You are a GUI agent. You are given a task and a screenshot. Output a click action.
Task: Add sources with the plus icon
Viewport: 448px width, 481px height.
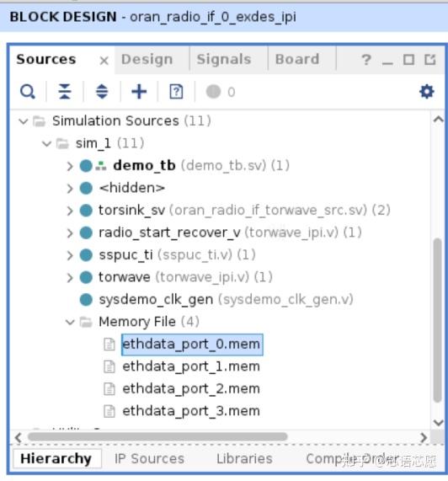(139, 92)
